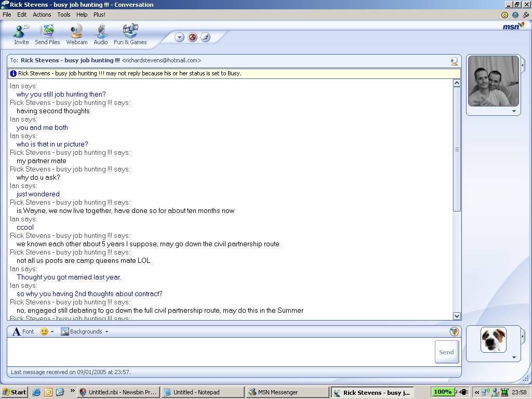Click the Font formatting button

23,331
